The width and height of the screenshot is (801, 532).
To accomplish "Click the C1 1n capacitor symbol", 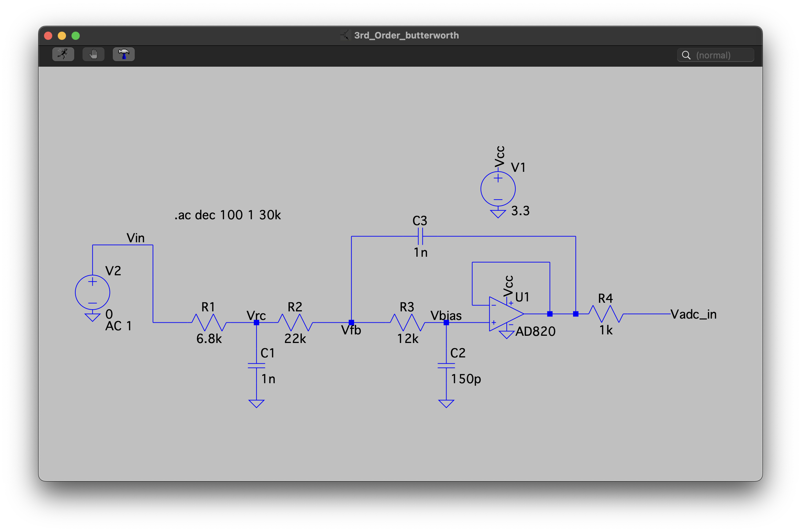I will pyautogui.click(x=256, y=366).
